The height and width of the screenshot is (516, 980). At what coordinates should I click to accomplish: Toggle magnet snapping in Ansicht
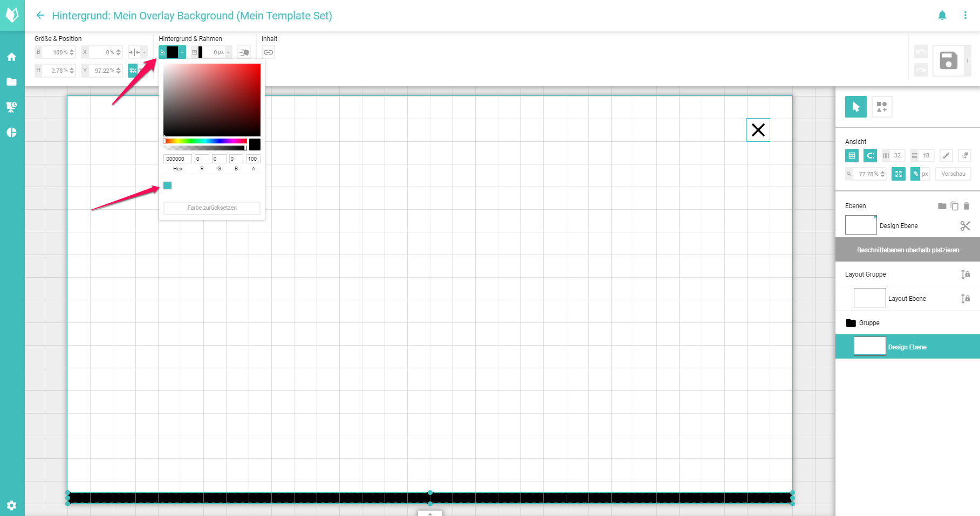click(870, 156)
